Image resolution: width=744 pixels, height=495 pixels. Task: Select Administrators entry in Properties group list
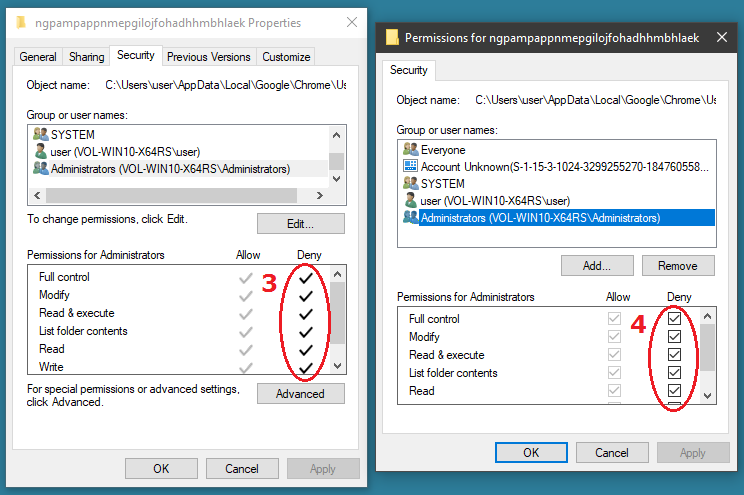click(170, 168)
